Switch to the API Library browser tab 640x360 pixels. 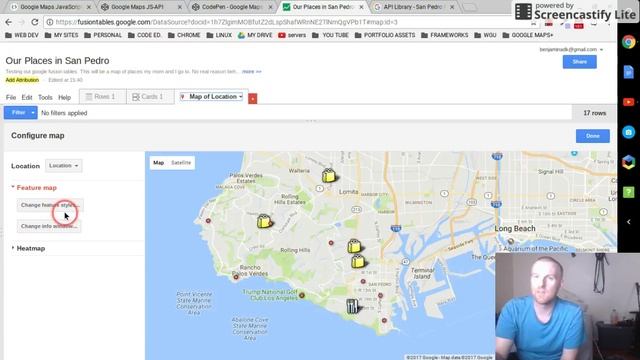(x=414, y=7)
